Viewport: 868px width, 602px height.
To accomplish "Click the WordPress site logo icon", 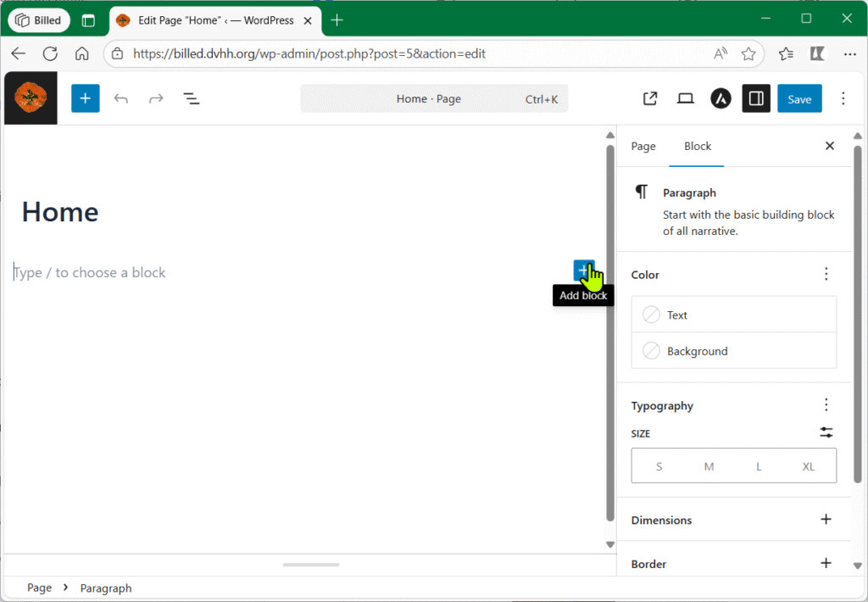I will click(x=31, y=99).
